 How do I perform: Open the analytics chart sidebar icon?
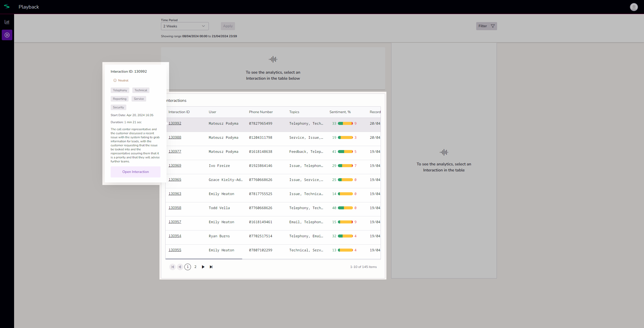click(7, 22)
